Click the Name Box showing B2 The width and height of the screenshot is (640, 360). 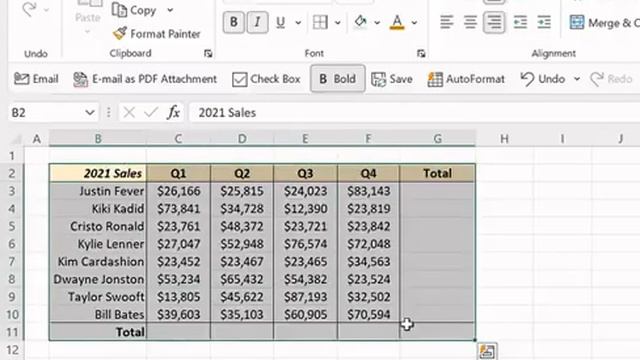pyautogui.click(x=45, y=113)
